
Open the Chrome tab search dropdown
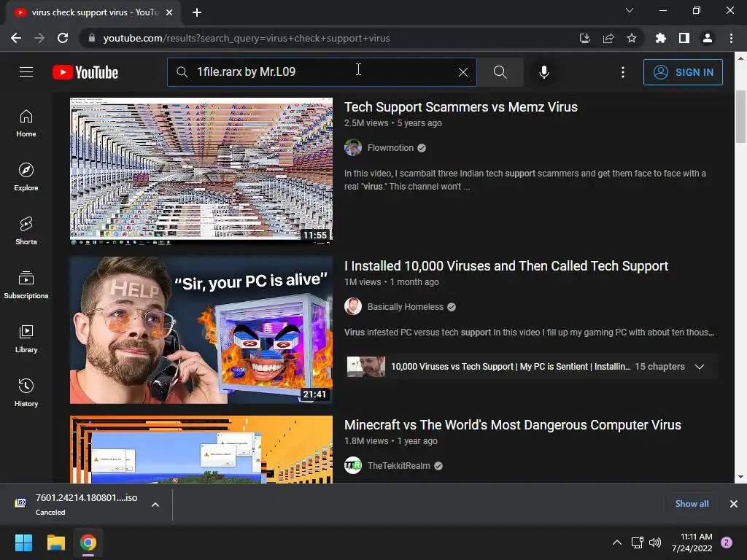point(630,10)
